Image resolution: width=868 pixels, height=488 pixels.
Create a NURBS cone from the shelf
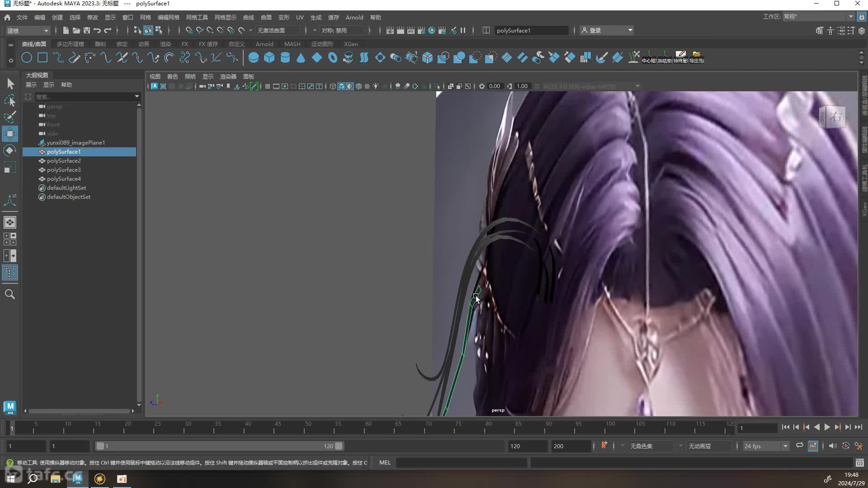[301, 58]
